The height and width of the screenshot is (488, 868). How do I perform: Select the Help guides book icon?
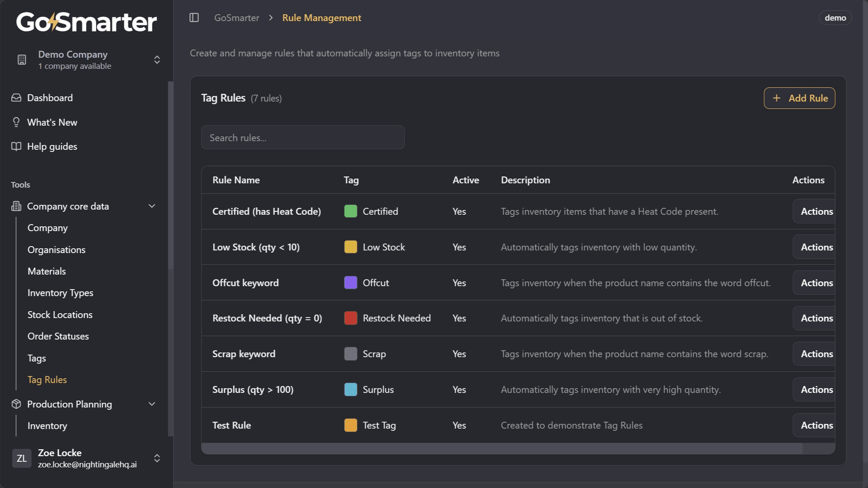point(16,146)
